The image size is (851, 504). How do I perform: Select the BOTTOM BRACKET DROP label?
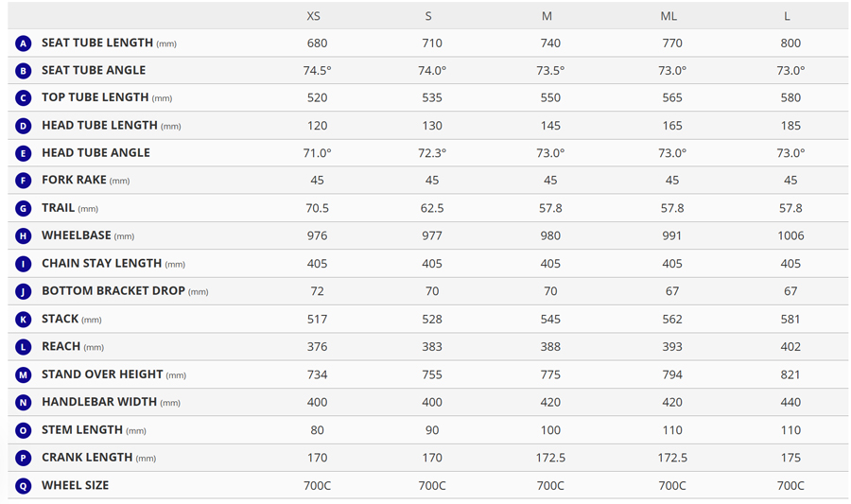coord(113,290)
